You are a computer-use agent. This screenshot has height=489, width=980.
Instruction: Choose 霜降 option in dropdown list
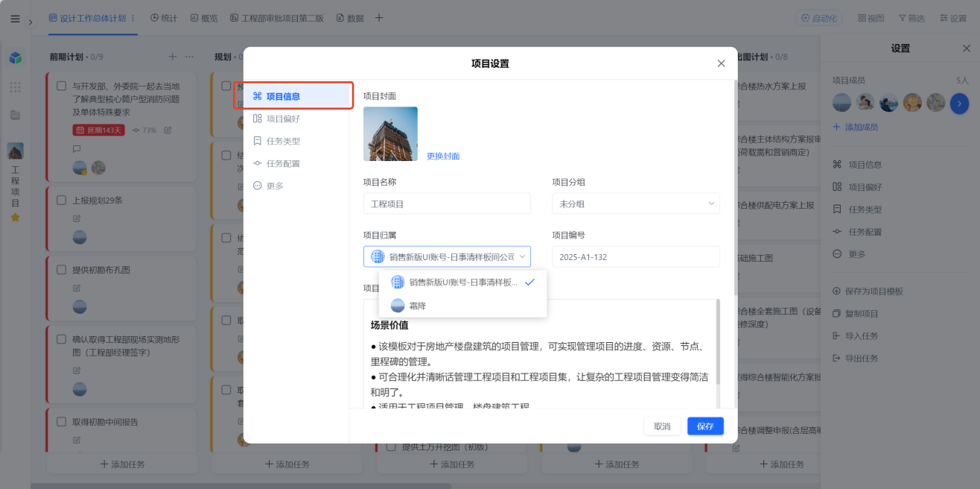point(462,306)
